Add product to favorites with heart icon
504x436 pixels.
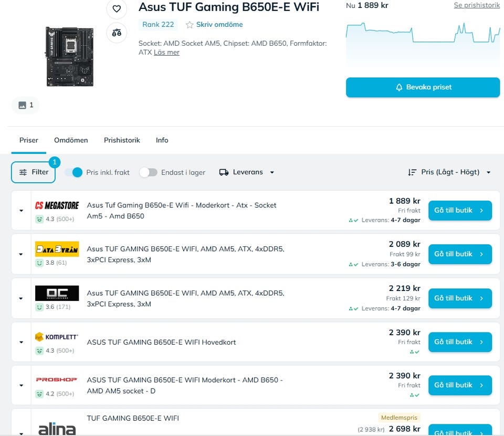point(117,9)
